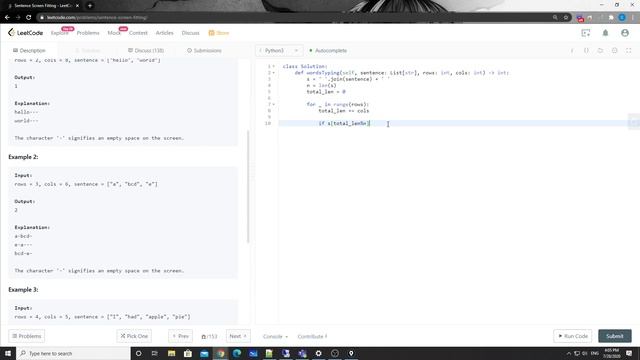Click the reset code to default icon

click(x=600, y=51)
